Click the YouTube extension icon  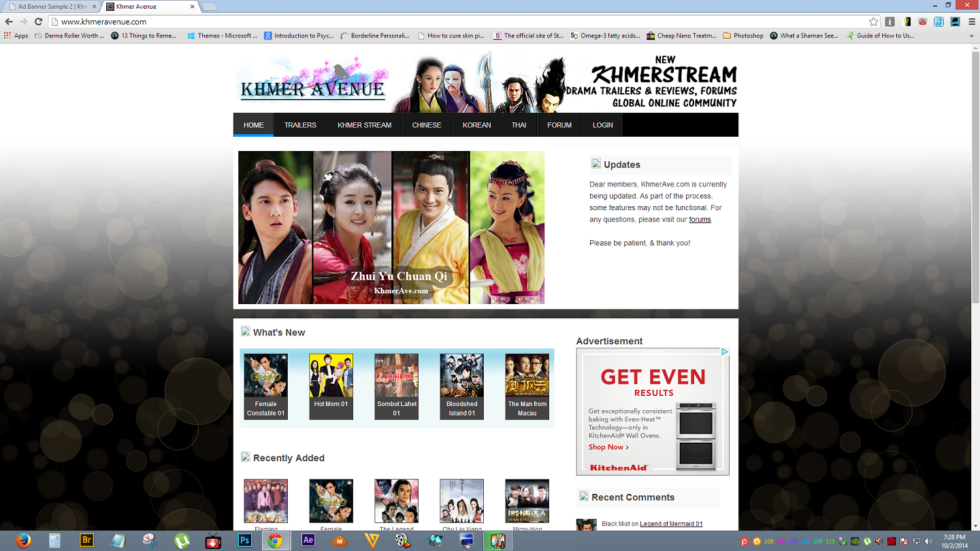[x=922, y=22]
